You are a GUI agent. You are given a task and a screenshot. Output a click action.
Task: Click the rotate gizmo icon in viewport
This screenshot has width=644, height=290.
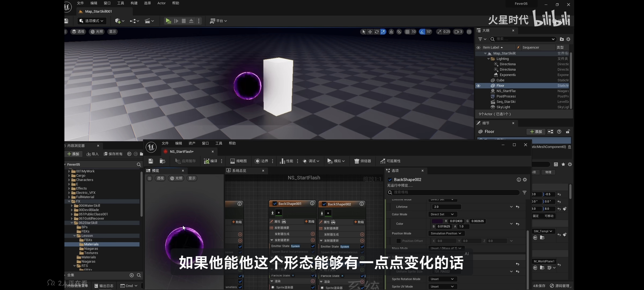point(376,32)
